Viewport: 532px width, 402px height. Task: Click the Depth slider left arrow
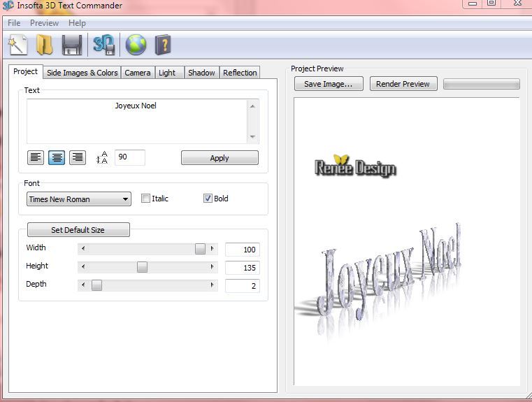83,285
